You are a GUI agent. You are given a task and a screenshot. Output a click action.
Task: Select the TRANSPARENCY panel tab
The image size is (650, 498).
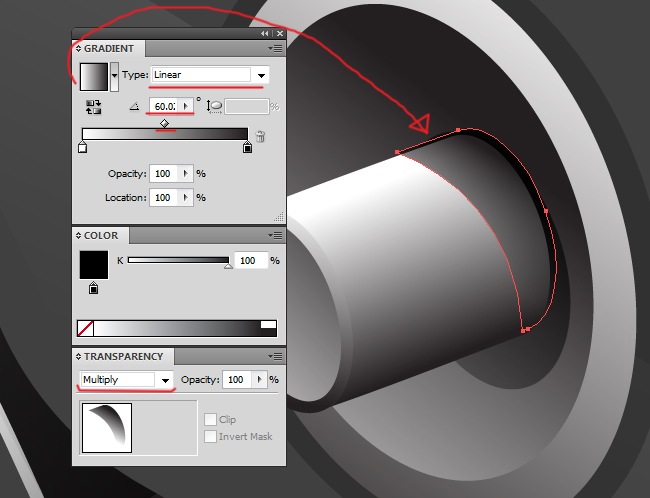[124, 357]
